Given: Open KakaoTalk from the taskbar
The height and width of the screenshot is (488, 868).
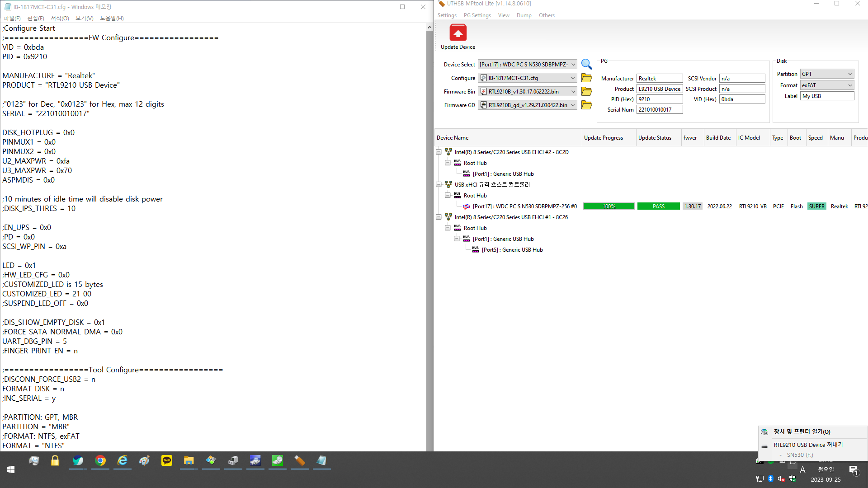Looking at the screenshot, I should [x=167, y=460].
